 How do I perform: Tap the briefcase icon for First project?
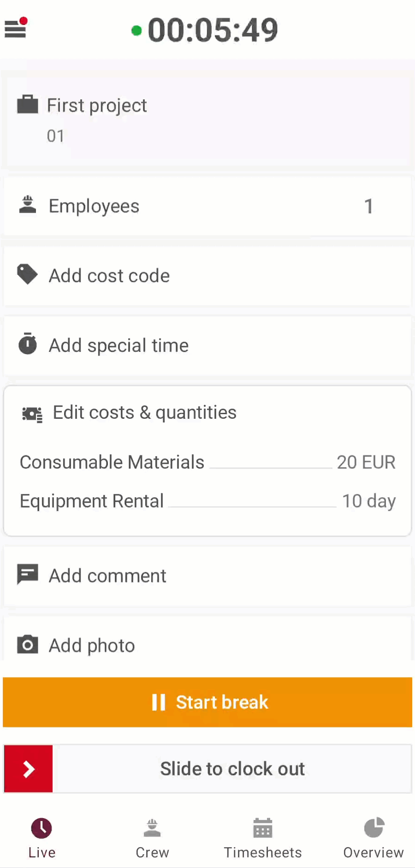click(x=28, y=105)
